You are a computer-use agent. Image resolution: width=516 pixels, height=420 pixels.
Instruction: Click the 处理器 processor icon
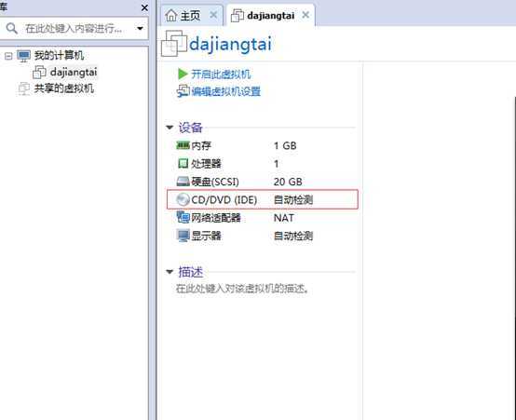(x=183, y=163)
